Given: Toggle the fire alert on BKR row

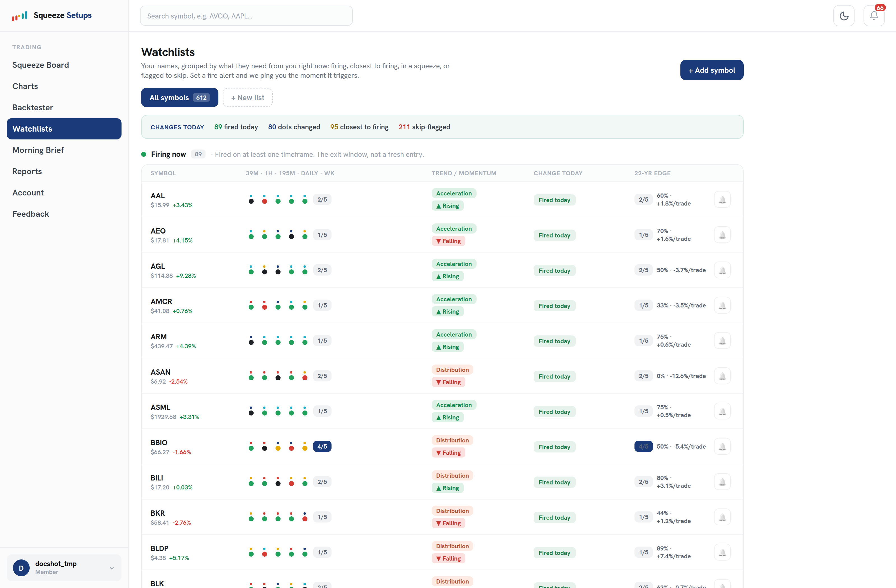Looking at the screenshot, I should tap(722, 517).
